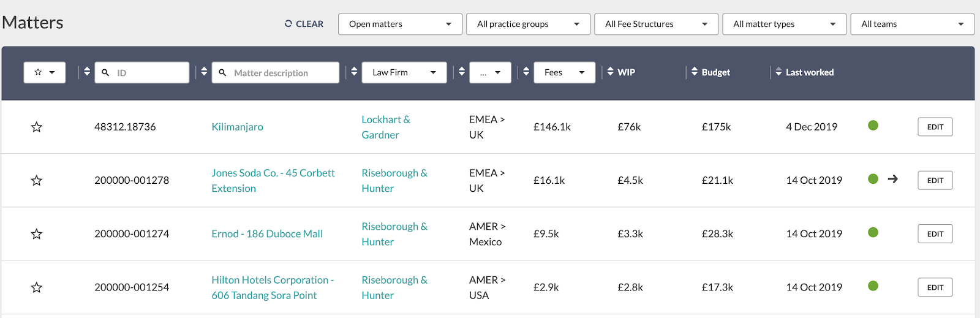Image resolution: width=980 pixels, height=318 pixels.
Task: Click sort arrows beside Fees dropdown
Action: tap(526, 72)
